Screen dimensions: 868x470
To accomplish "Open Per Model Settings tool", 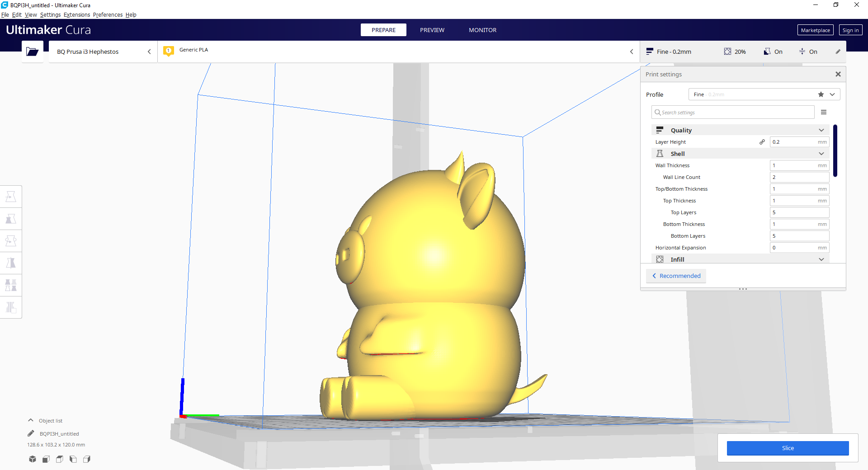I will pos(11,285).
